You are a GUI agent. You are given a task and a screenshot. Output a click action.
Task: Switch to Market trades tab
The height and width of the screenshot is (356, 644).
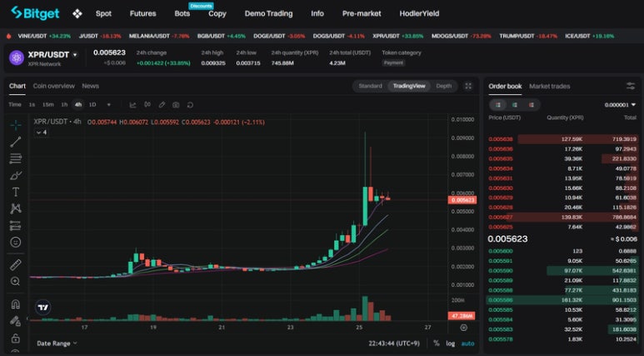(550, 86)
